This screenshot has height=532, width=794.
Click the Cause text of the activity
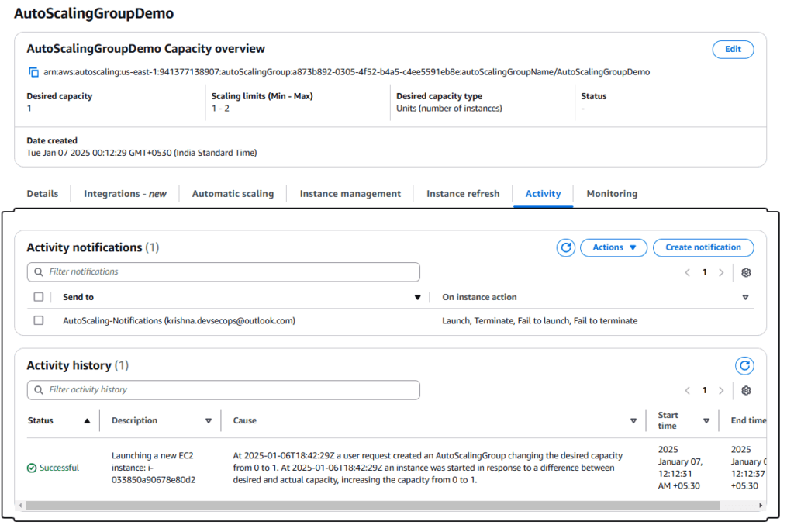click(427, 468)
